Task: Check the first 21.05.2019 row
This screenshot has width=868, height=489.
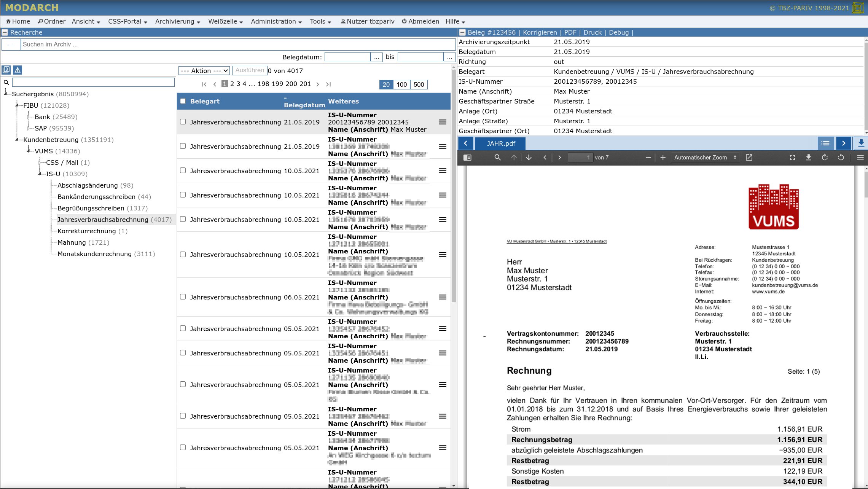Action: click(183, 122)
